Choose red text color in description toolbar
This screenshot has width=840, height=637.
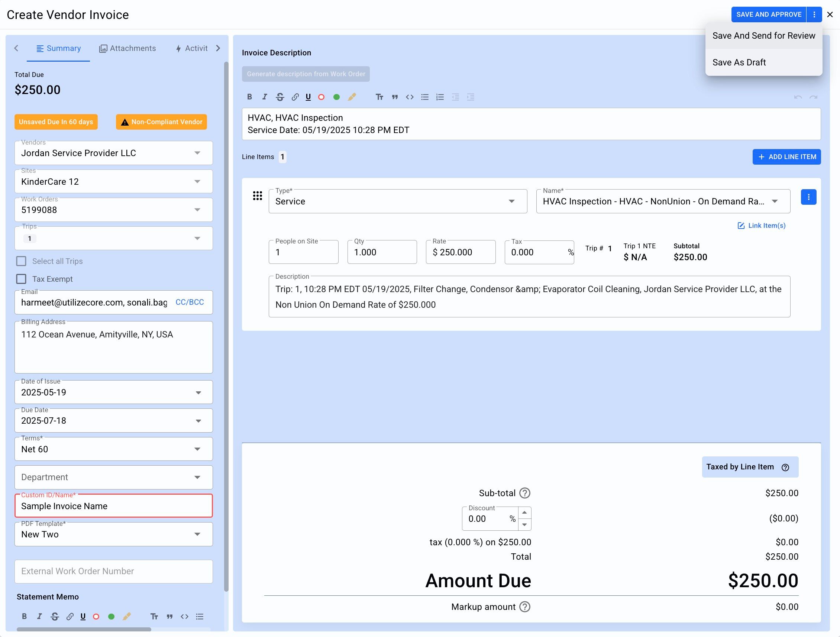321,97
